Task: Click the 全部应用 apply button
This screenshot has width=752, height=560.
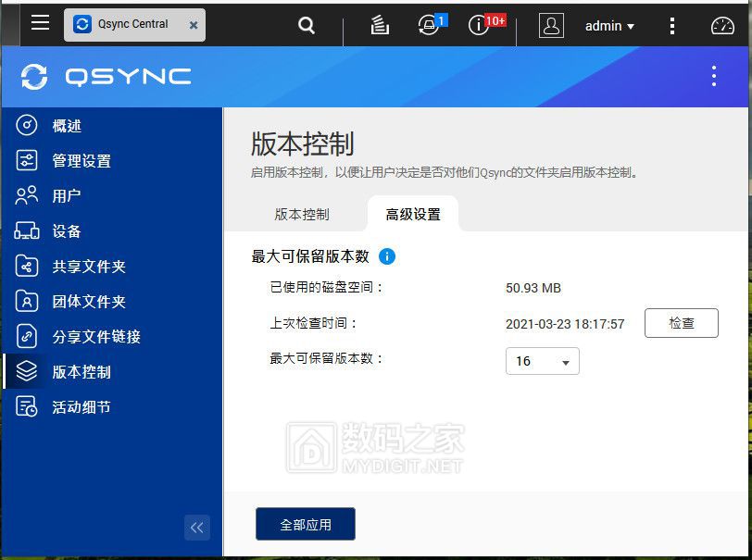Action: (305, 523)
